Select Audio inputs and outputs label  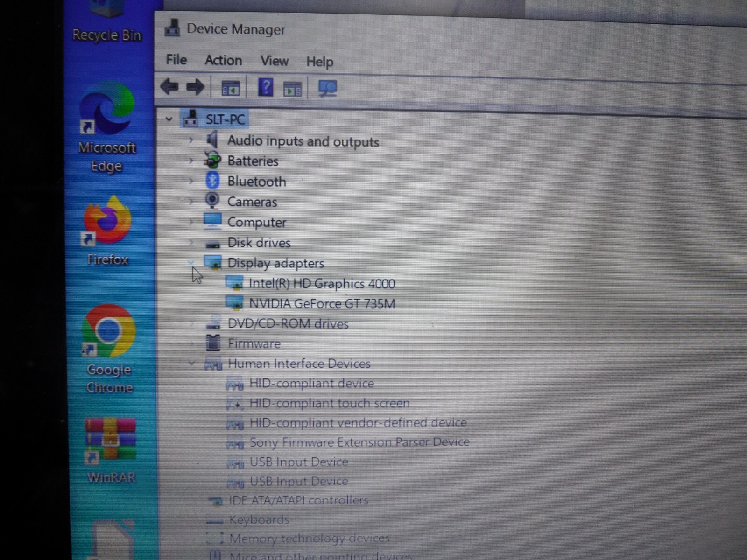click(303, 141)
